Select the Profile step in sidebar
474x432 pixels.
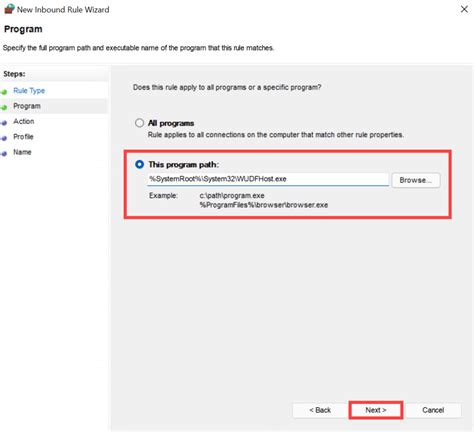[x=23, y=137]
